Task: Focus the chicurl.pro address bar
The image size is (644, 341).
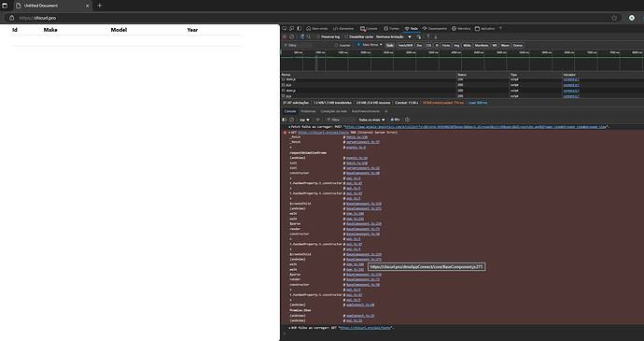Action: [x=312, y=18]
